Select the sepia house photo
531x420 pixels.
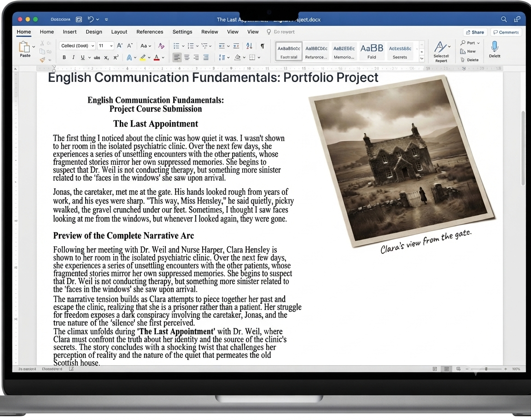tap(402, 161)
